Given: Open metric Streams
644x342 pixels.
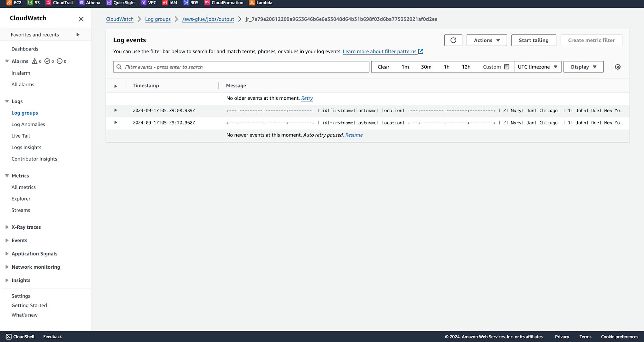Looking at the screenshot, I should tap(21, 210).
